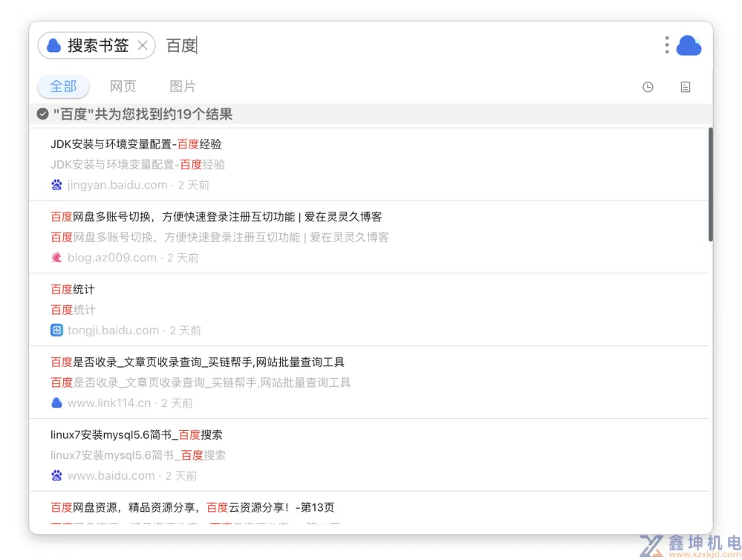Click the checkmark icon beside result count
Screen dimensions: 742x560
tap(42, 114)
